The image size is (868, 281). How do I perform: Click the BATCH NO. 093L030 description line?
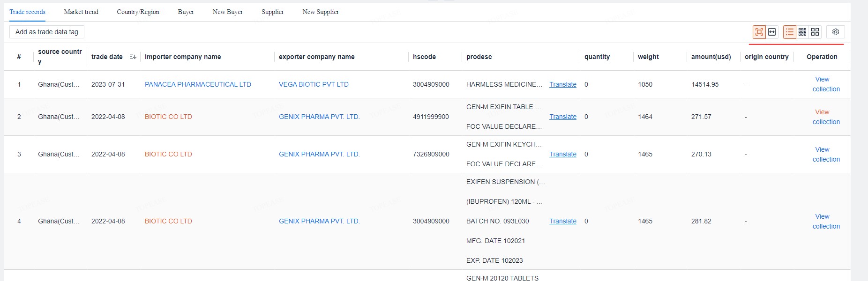point(498,221)
